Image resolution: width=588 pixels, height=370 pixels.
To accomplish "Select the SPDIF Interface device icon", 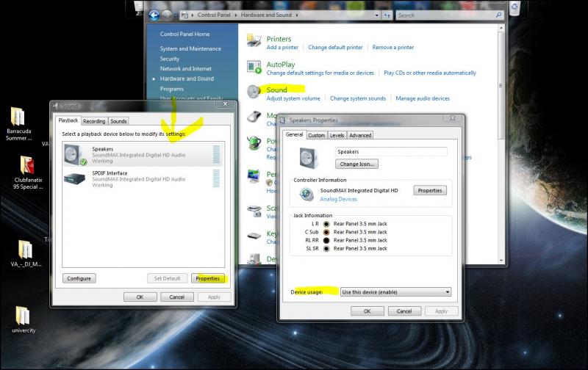I will pyautogui.click(x=75, y=178).
